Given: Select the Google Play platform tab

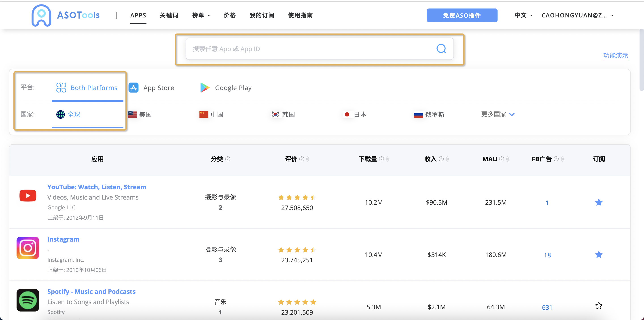Looking at the screenshot, I should [226, 88].
